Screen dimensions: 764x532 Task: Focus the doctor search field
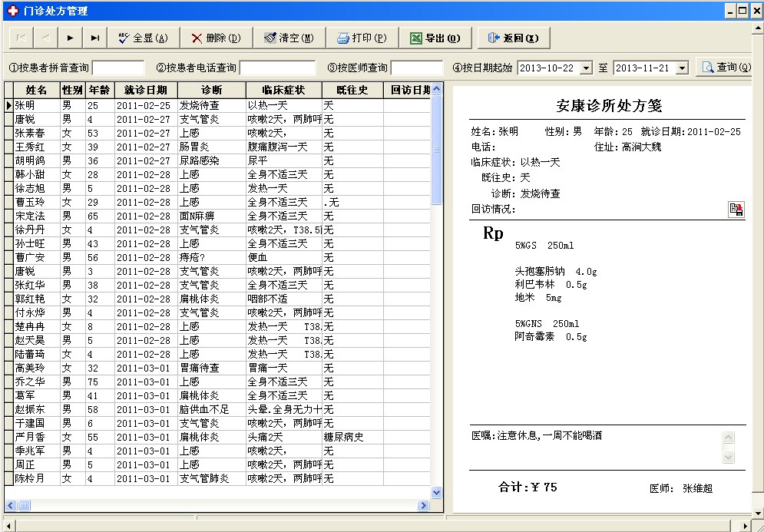[417, 68]
